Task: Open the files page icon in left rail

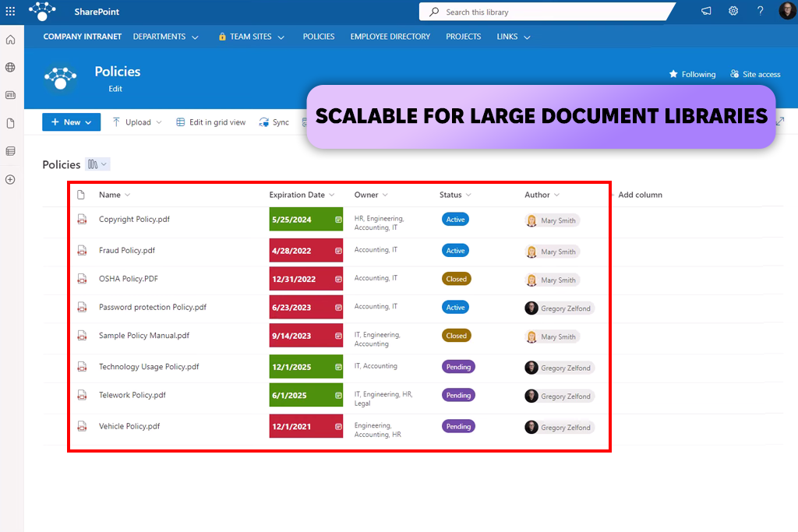Action: [11, 123]
